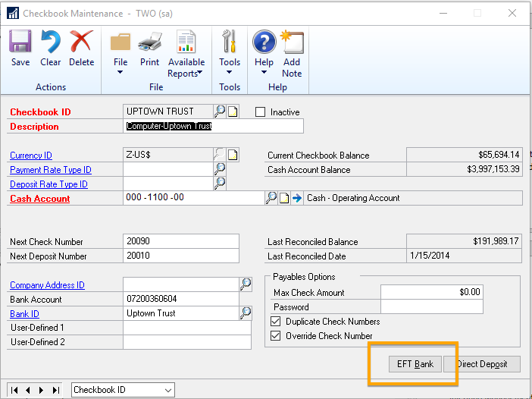Click the Checkbook ID field UPTOWN TRUST

[x=168, y=111]
